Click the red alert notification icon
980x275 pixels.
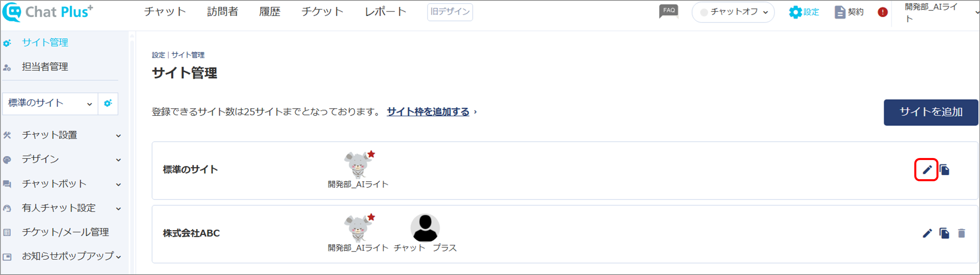(883, 12)
